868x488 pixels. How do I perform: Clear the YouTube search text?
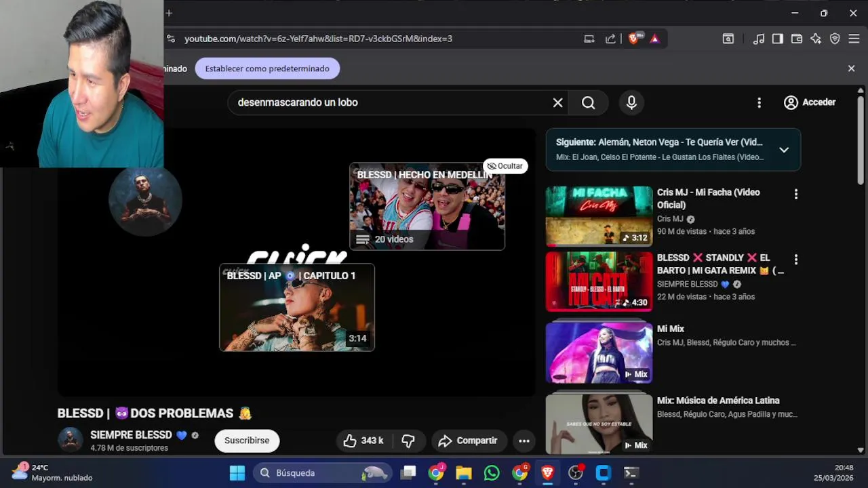point(557,102)
